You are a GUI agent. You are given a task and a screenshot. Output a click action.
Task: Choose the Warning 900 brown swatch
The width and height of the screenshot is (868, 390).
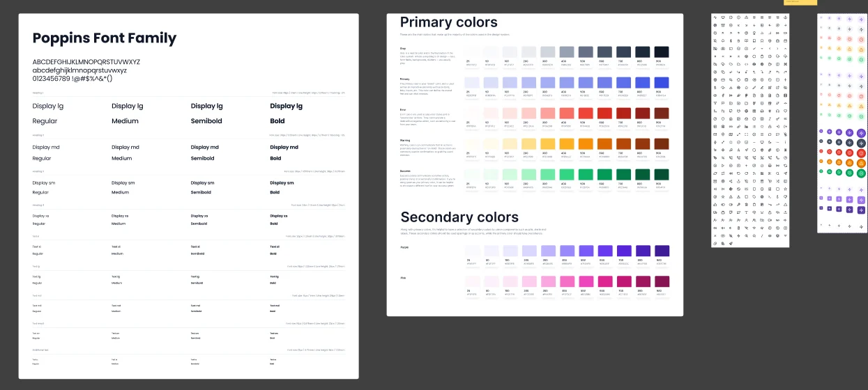(661, 143)
